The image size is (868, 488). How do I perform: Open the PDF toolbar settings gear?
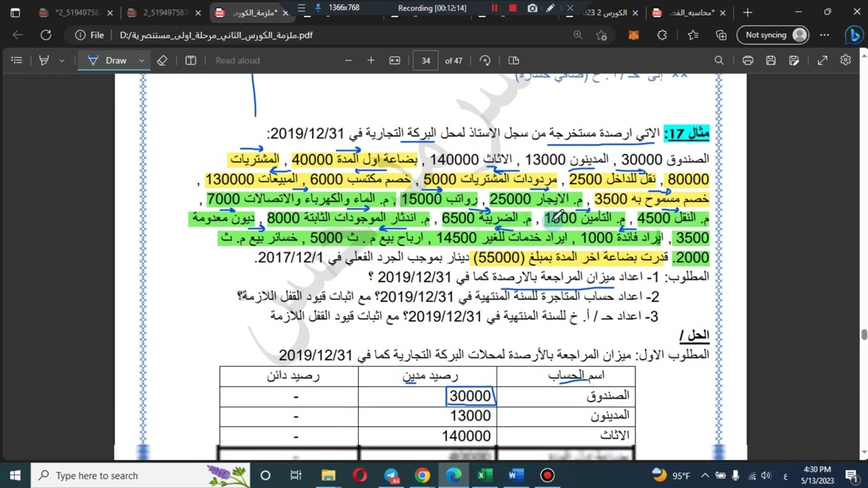coord(846,60)
